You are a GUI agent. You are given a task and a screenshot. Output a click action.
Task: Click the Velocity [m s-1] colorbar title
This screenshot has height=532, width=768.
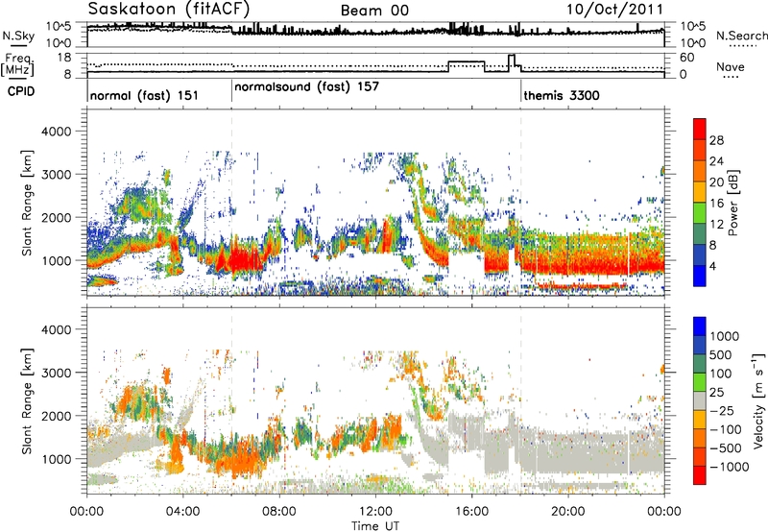click(x=758, y=400)
